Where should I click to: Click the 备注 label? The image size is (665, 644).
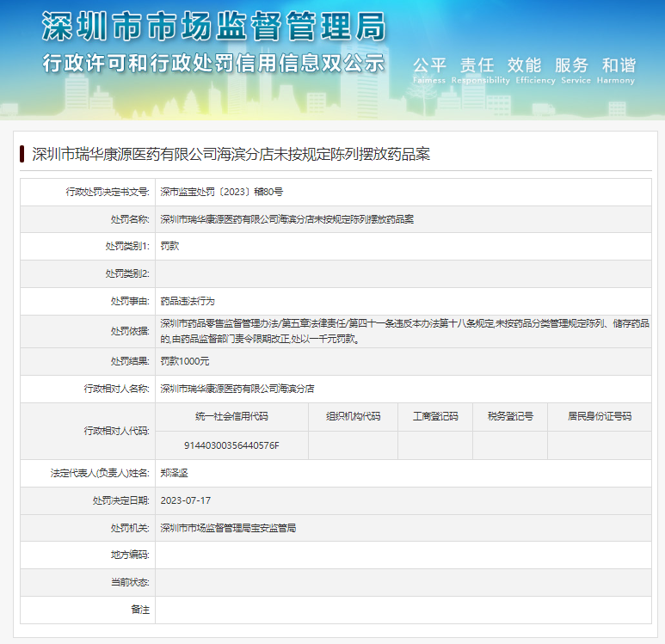point(140,610)
